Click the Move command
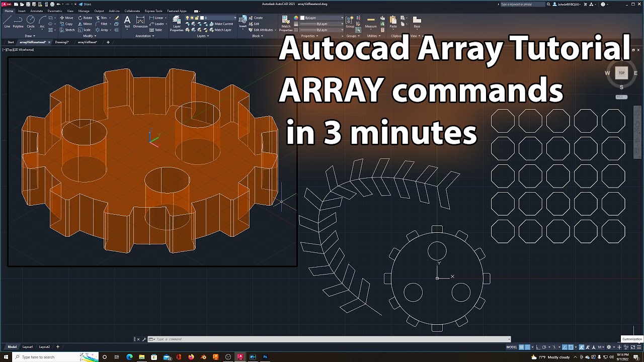 click(x=66, y=18)
